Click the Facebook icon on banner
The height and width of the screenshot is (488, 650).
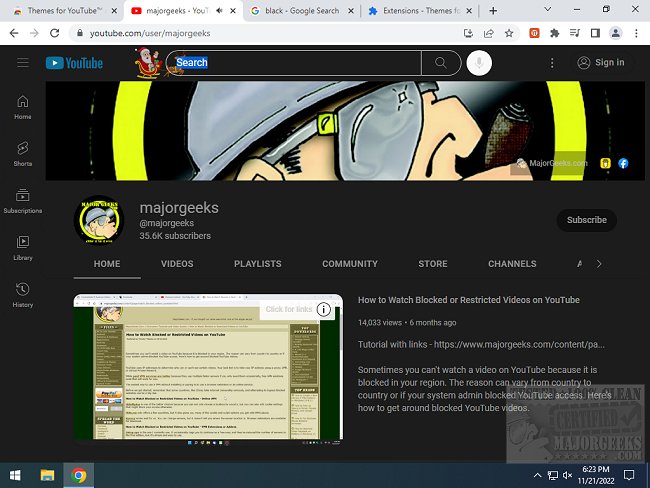(x=623, y=163)
